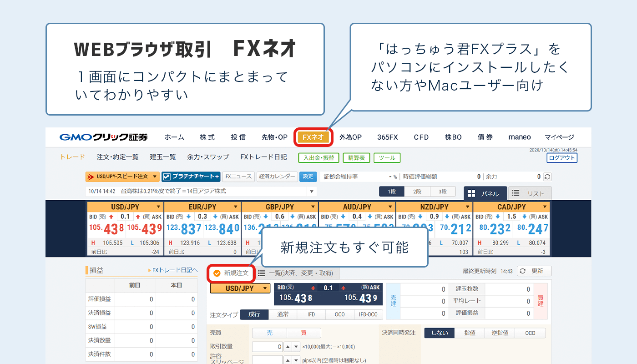Click the 取引数量 input field
The height and width of the screenshot is (364, 637).
268,347
